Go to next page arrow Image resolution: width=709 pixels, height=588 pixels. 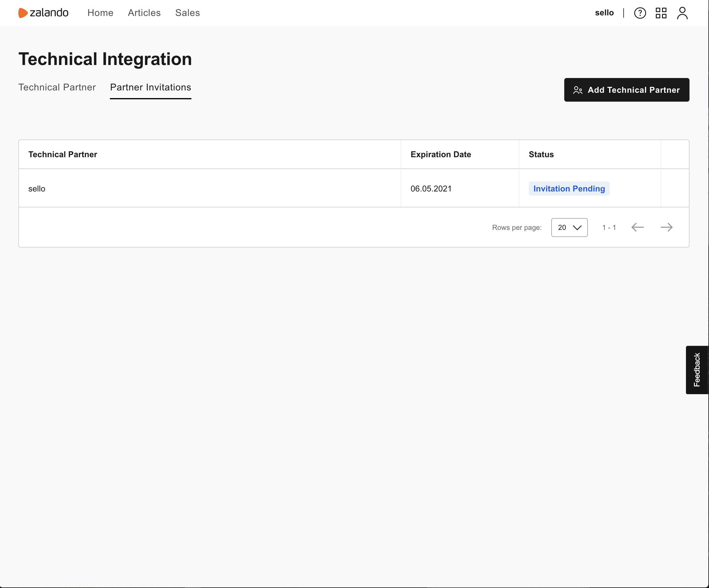pos(666,227)
